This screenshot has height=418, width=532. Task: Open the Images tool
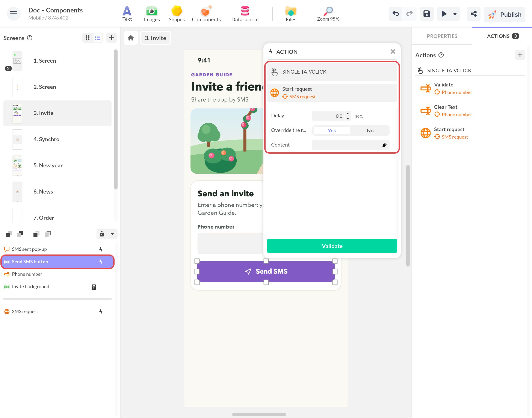click(152, 14)
